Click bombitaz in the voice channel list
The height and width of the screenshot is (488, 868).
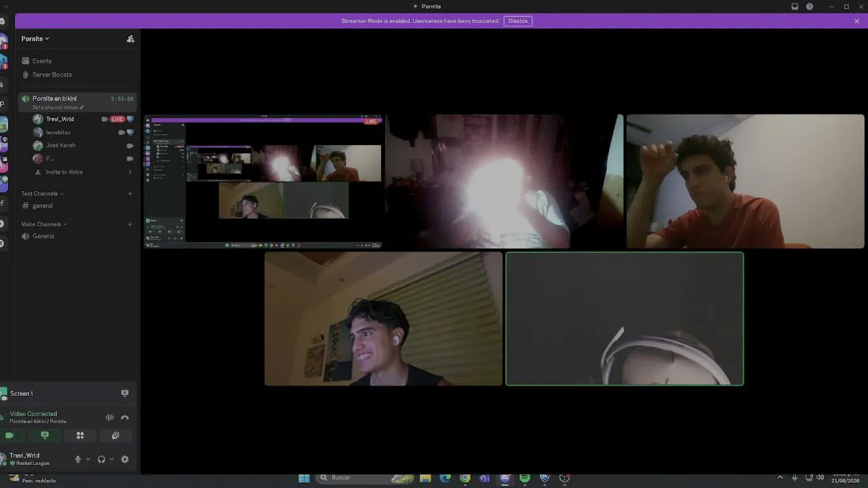[x=58, y=132]
